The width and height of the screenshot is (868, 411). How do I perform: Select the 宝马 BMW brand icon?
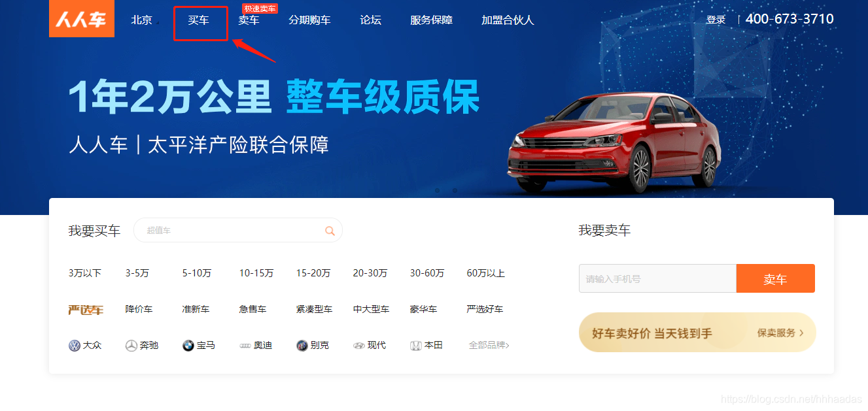coord(188,346)
